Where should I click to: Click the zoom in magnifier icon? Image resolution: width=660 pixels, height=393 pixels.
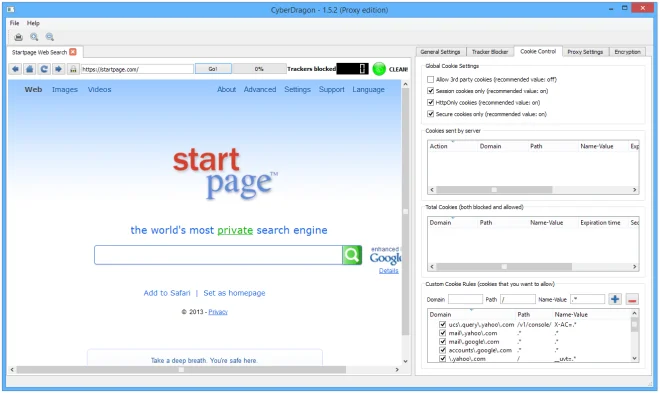coord(34,37)
